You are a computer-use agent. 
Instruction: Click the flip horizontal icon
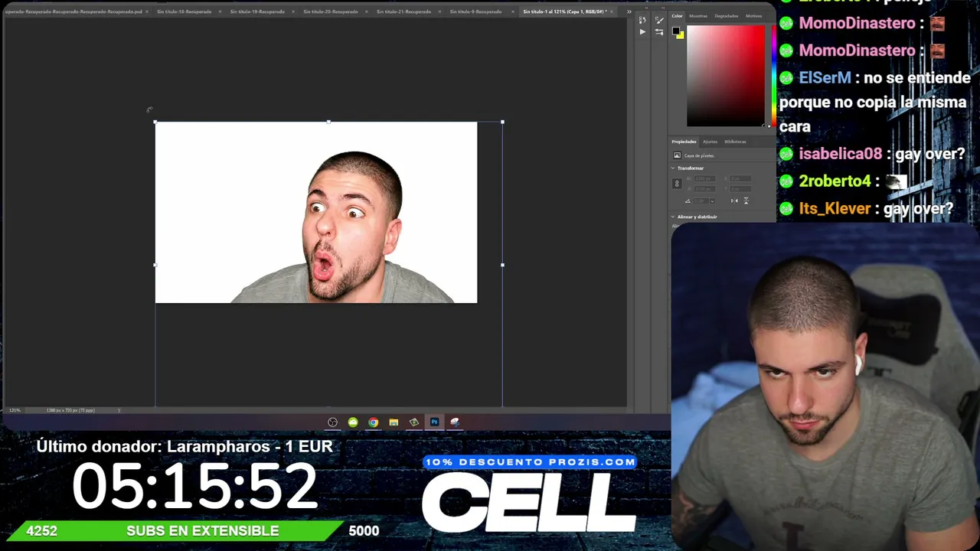tap(734, 201)
